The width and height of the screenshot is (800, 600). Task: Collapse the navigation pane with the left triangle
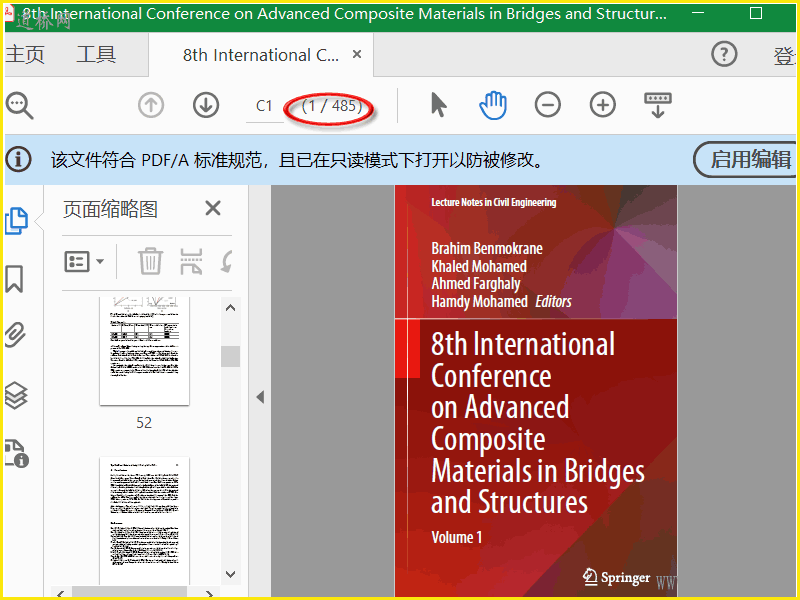click(260, 397)
